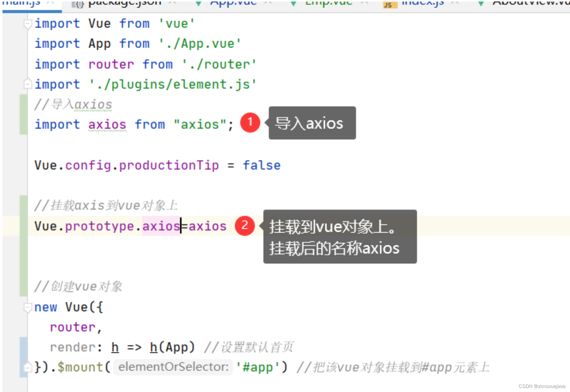Click fold end marker beside import './plugins/element.js'
The height and width of the screenshot is (392, 570).
[x=28, y=84]
